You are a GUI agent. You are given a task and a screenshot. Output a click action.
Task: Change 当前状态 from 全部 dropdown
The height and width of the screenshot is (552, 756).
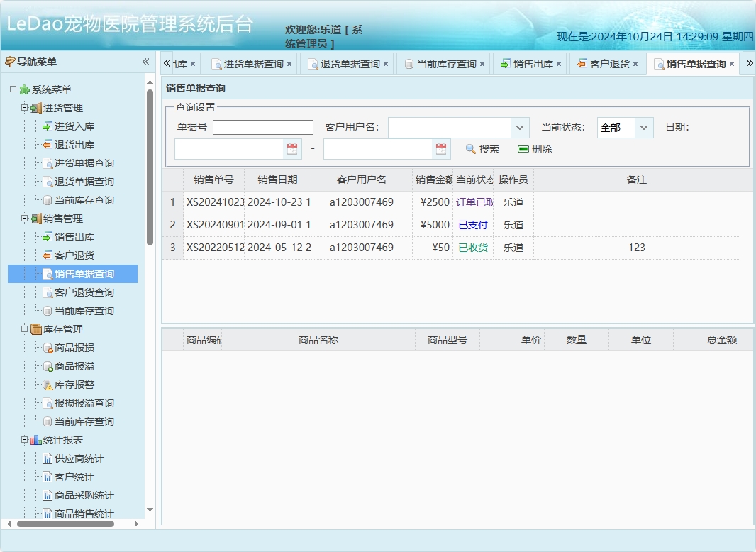(644, 126)
